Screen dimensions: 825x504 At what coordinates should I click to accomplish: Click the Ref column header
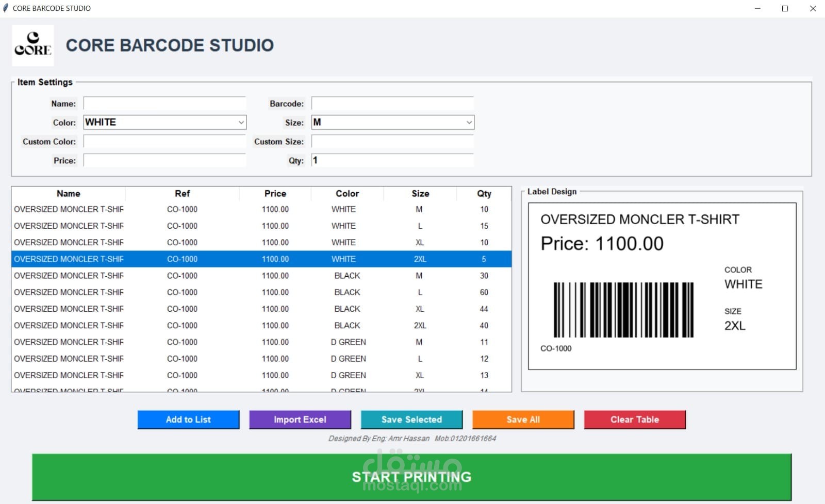point(182,194)
